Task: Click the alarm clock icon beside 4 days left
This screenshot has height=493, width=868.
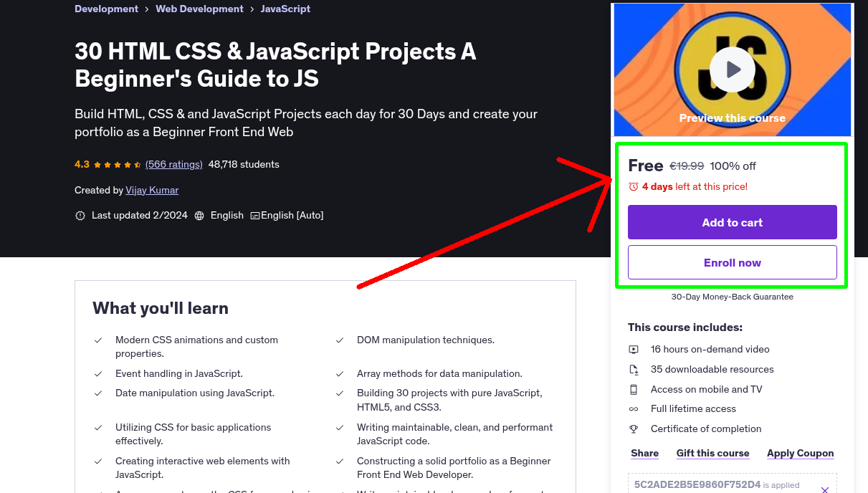Action: 633,186
